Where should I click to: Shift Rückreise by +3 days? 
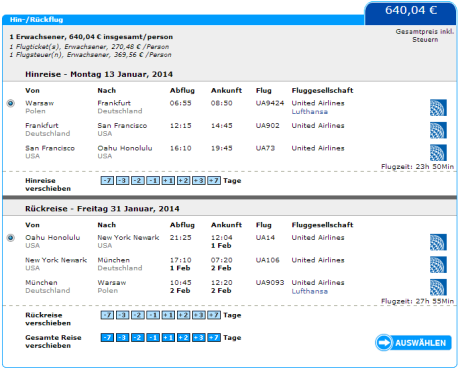tap(199, 315)
